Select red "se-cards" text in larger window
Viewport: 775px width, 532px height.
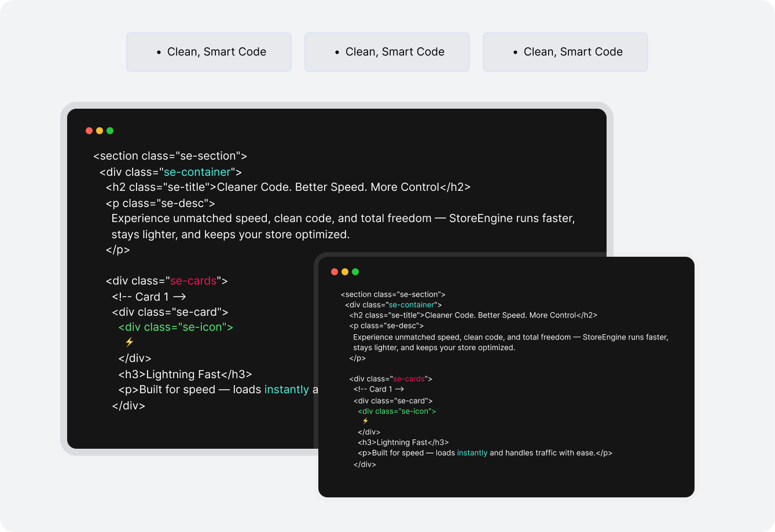click(193, 281)
